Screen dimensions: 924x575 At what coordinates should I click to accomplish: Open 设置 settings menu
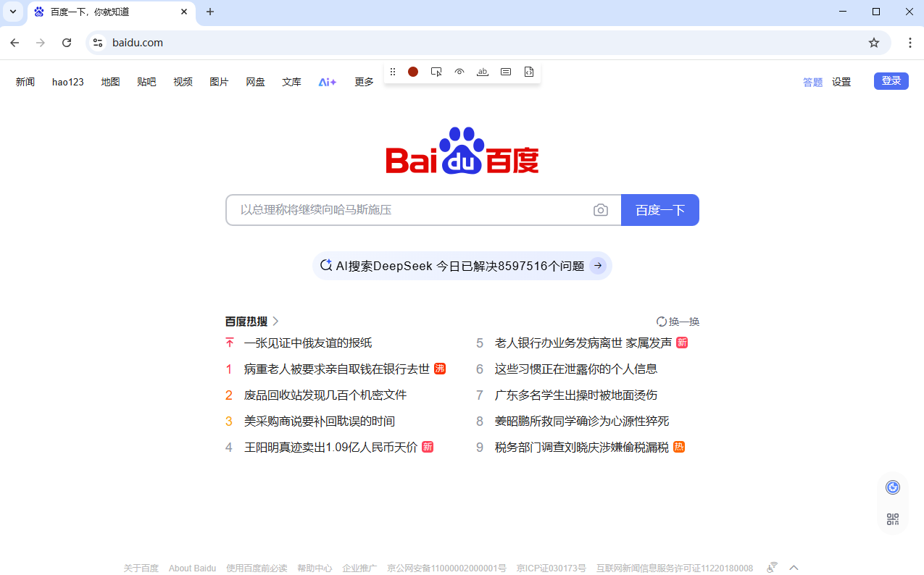[841, 82]
